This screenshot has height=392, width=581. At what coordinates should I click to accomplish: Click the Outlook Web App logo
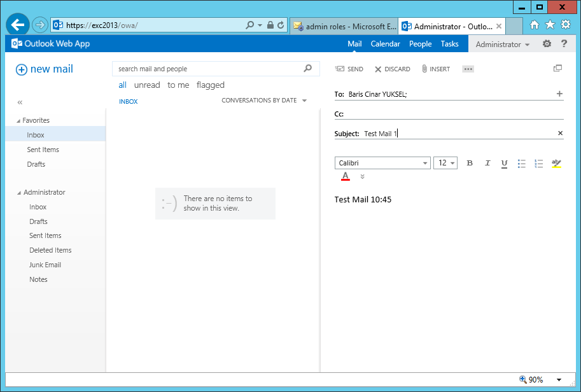click(50, 43)
